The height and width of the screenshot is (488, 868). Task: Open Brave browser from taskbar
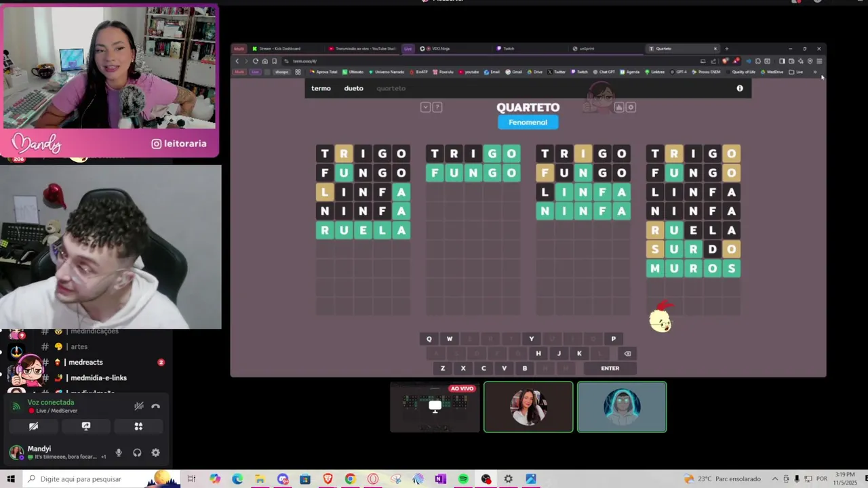click(328, 479)
